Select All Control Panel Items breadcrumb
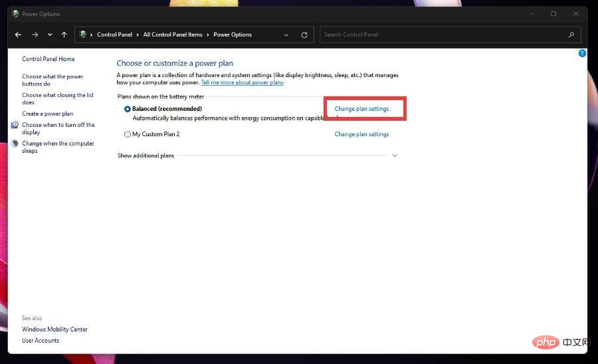The height and width of the screenshot is (364, 598). [x=173, y=35]
